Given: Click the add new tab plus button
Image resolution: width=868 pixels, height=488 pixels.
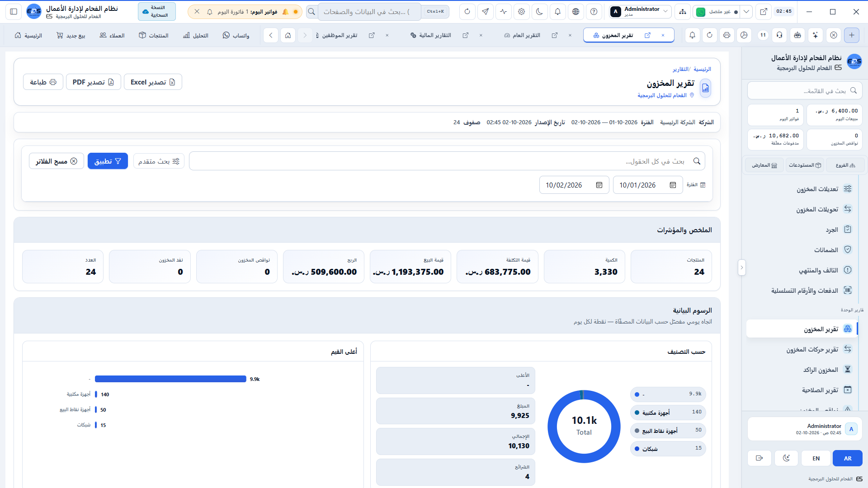Looking at the screenshot, I should [852, 35].
